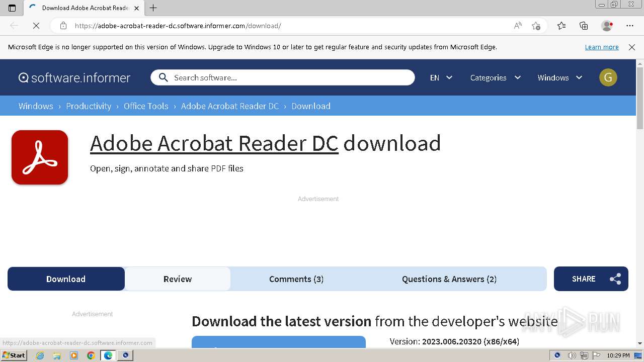This screenshot has height=362, width=644.
Task: Go back to previous page
Action: pos(14,26)
